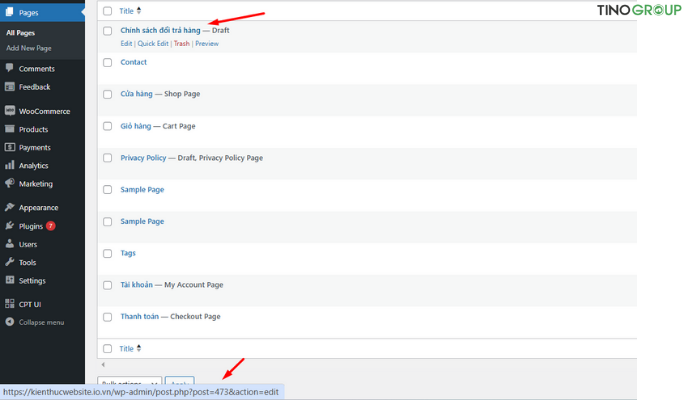Click the Tools wrench icon

pyautogui.click(x=9, y=262)
